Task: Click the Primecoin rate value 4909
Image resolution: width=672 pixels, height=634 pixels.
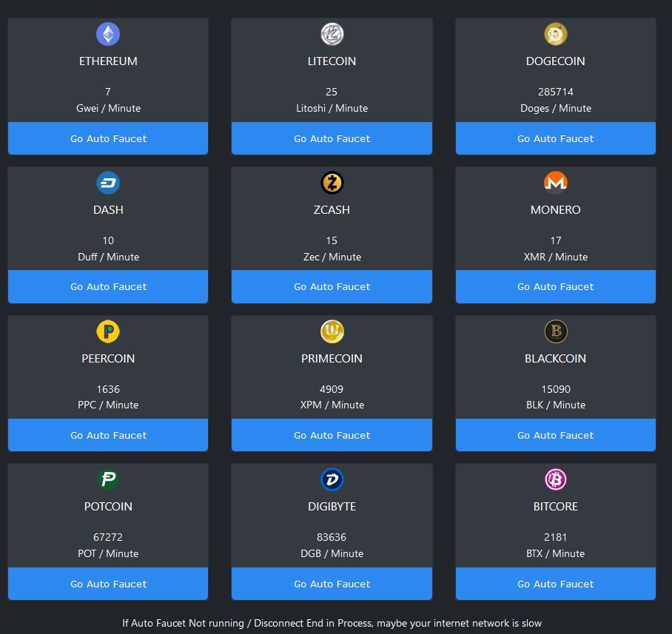Action: [332, 389]
